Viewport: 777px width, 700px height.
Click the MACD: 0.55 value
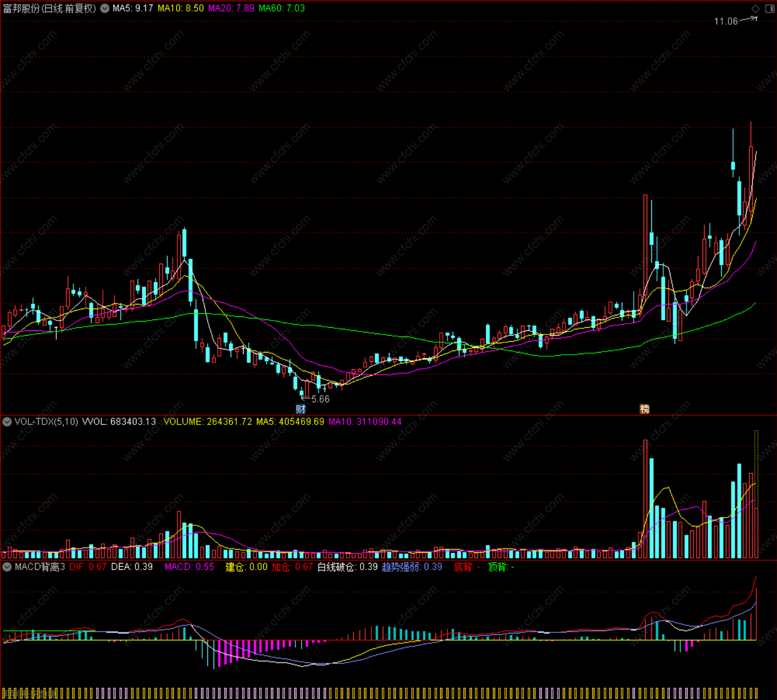point(189,567)
